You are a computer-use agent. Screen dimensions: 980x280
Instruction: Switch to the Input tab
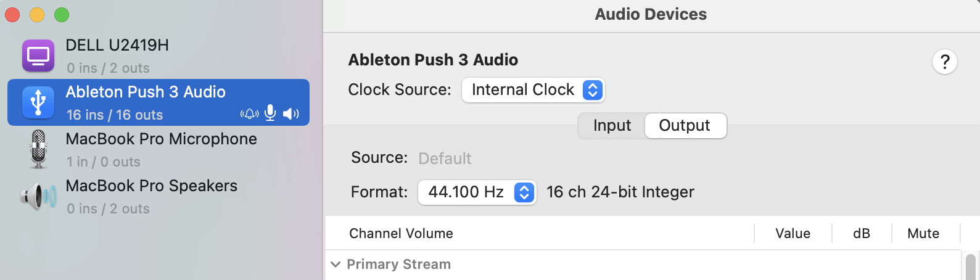click(x=612, y=126)
